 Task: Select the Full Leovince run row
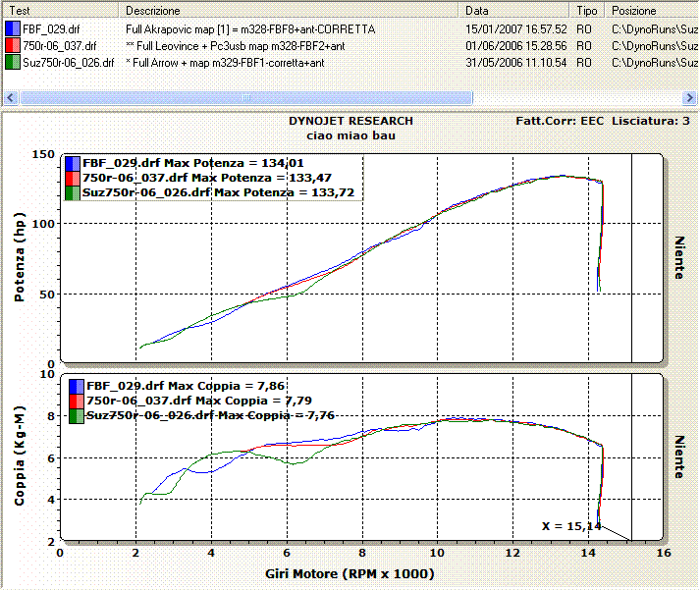pos(236,46)
